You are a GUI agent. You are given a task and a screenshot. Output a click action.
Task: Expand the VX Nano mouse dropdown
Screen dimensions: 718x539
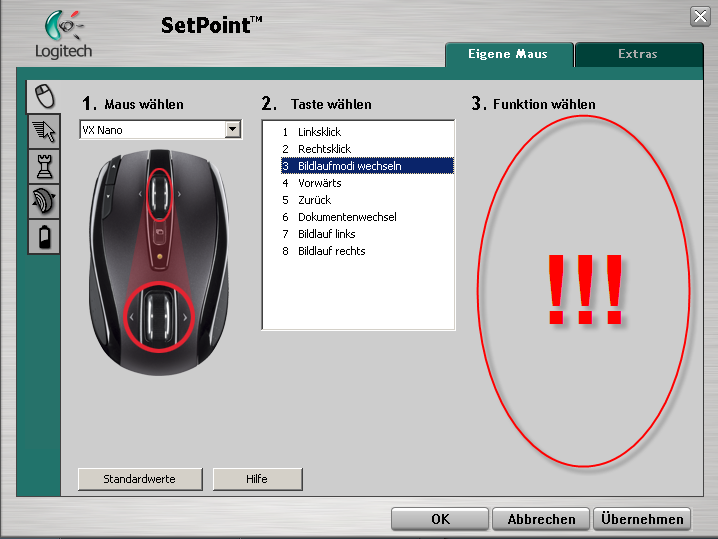pos(233,130)
